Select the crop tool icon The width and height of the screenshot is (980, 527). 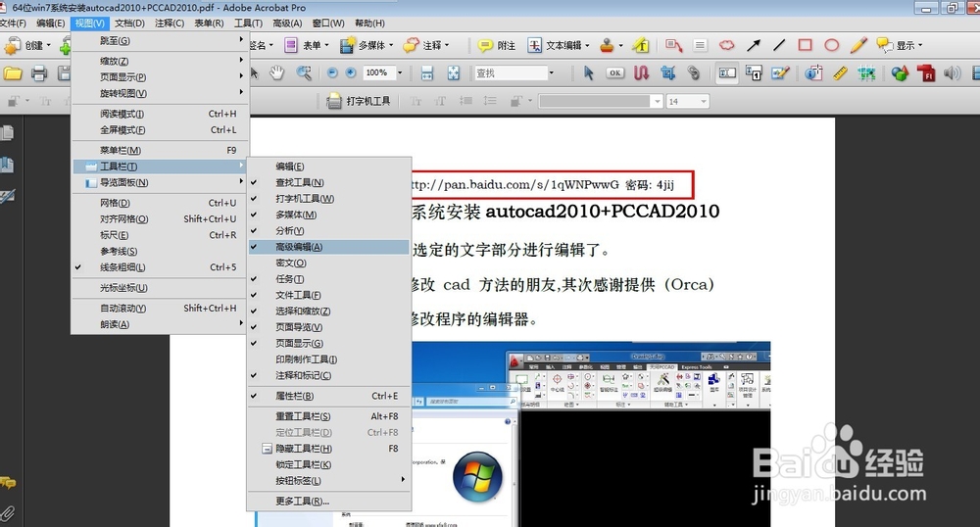click(667, 73)
